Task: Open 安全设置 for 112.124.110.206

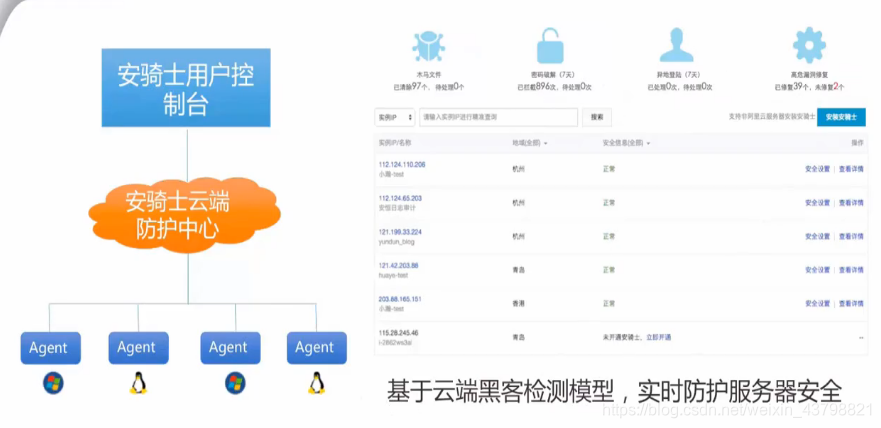Action: 818,169
